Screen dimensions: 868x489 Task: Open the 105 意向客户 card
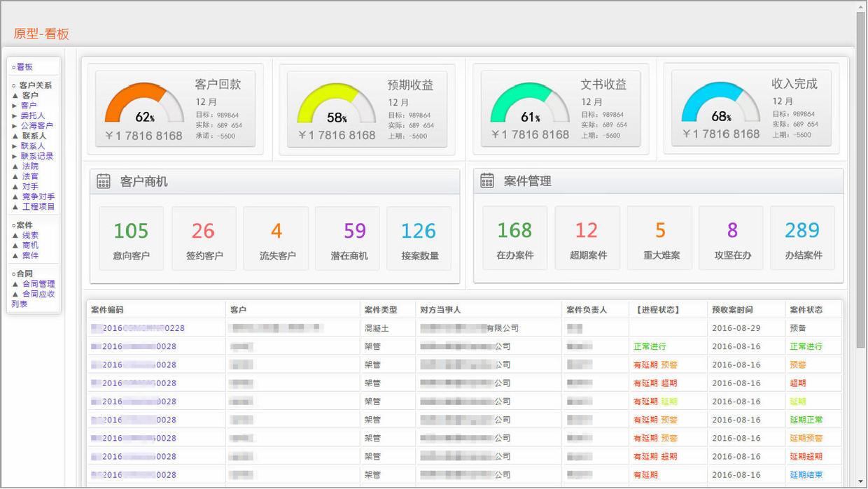coord(131,239)
